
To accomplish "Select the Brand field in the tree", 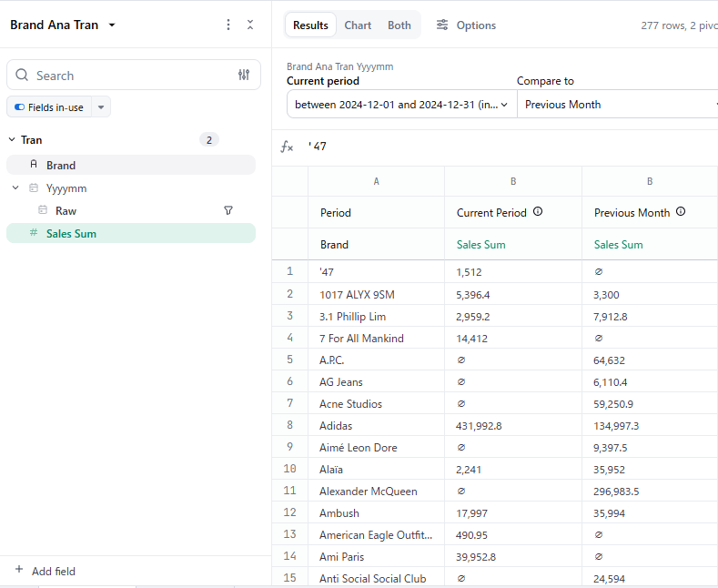I will [131, 165].
